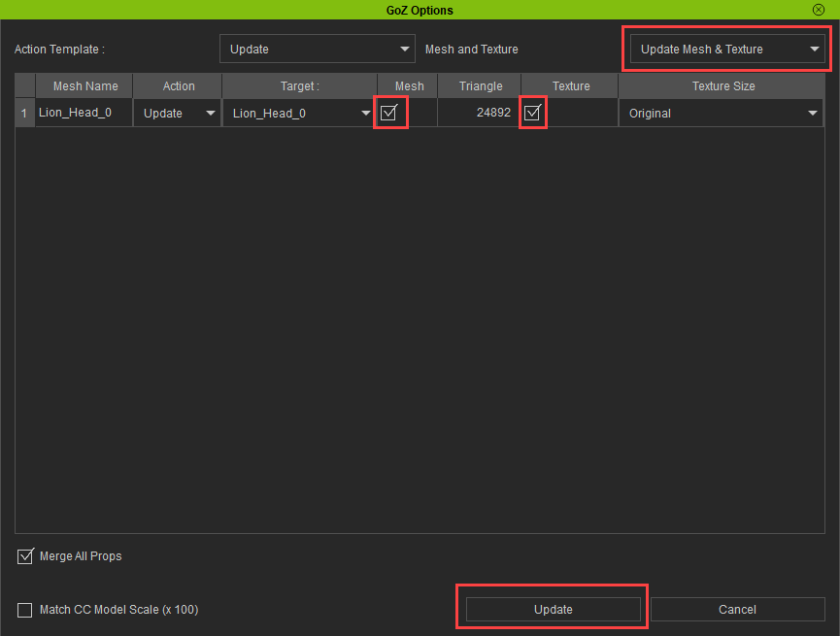This screenshot has width=840, height=636.
Task: Select row number 1 in the table
Action: tap(24, 114)
